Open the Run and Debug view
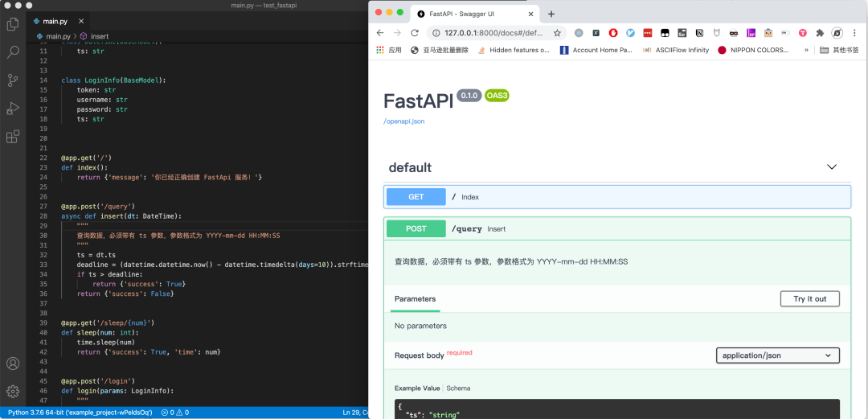Screen dimensions: 868x419 point(12,109)
